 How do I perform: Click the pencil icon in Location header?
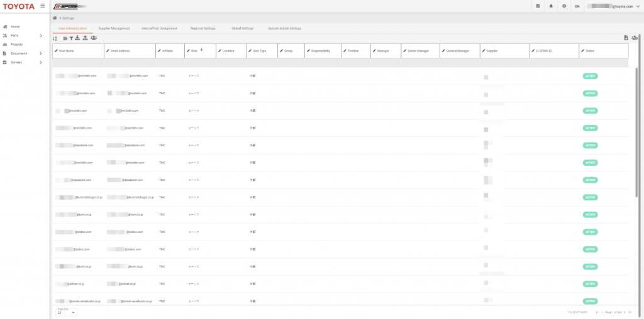coord(219,51)
